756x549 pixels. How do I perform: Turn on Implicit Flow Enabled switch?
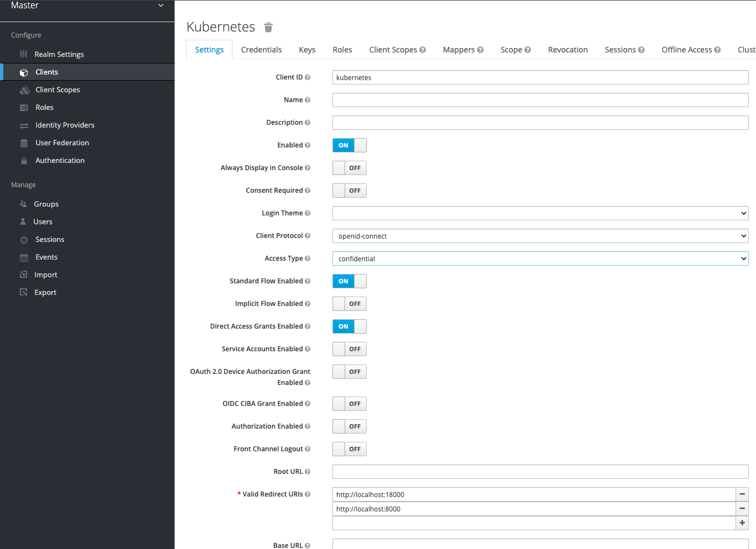pyautogui.click(x=350, y=304)
